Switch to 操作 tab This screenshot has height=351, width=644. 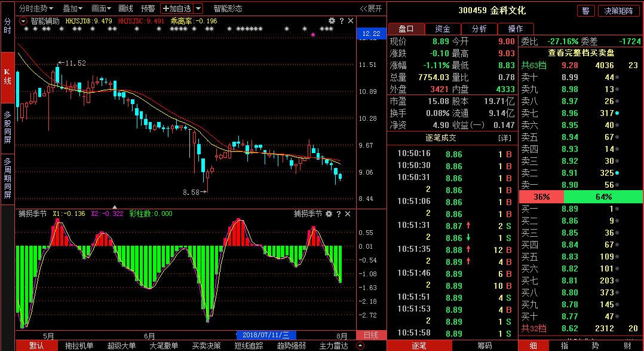pyautogui.click(x=516, y=28)
